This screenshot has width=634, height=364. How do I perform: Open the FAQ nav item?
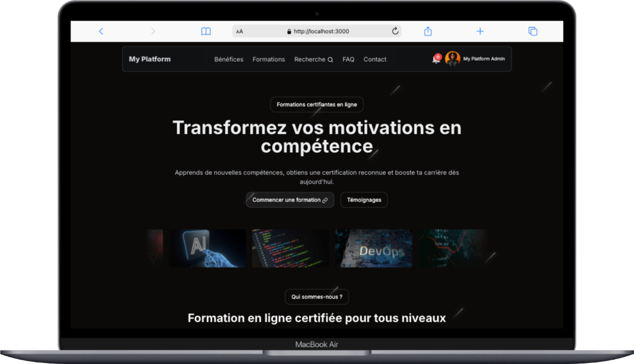pyautogui.click(x=348, y=60)
